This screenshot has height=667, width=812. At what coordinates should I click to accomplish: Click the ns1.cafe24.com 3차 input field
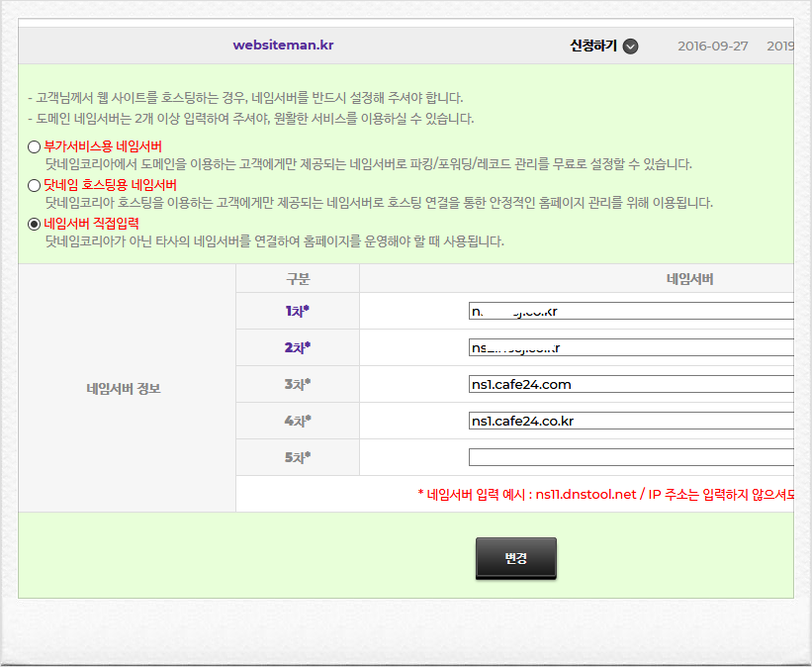pyautogui.click(x=631, y=384)
